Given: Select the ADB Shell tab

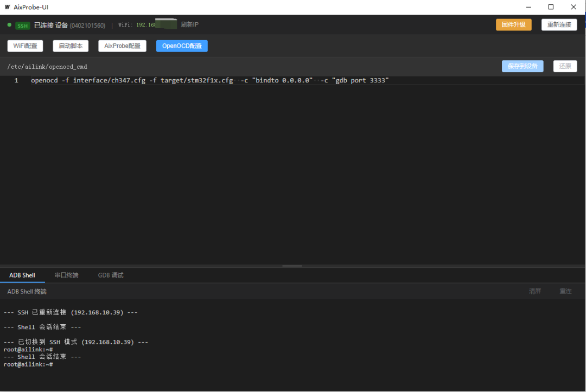Looking at the screenshot, I should [22, 275].
